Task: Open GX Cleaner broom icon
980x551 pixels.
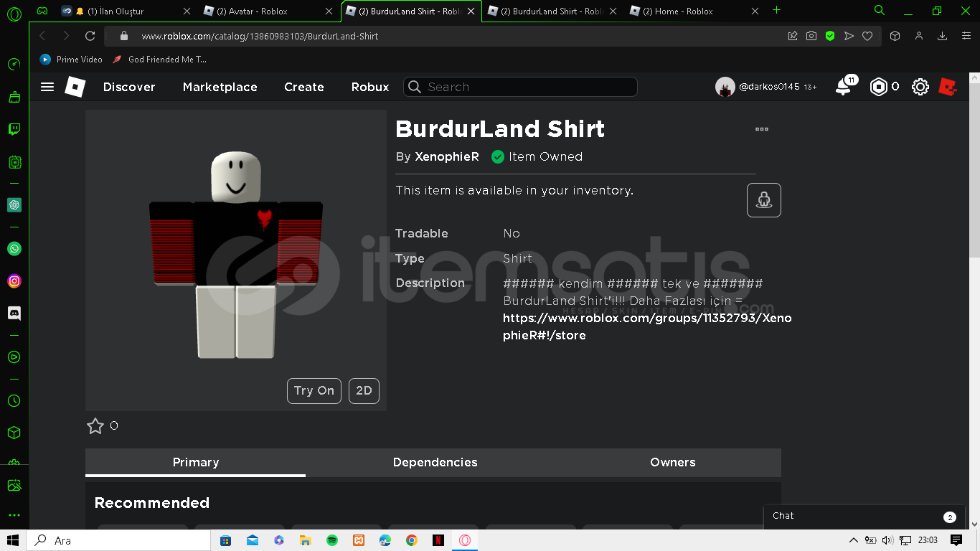Action: click(x=14, y=97)
